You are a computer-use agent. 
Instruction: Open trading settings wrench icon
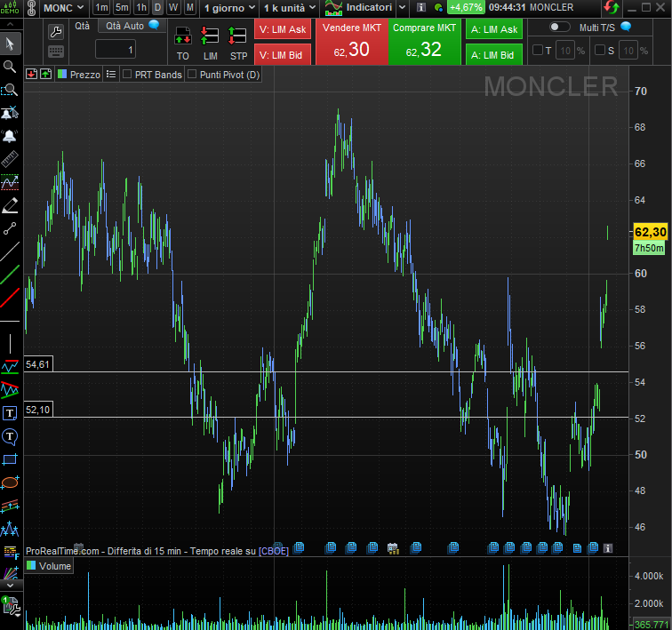pyautogui.click(x=56, y=31)
